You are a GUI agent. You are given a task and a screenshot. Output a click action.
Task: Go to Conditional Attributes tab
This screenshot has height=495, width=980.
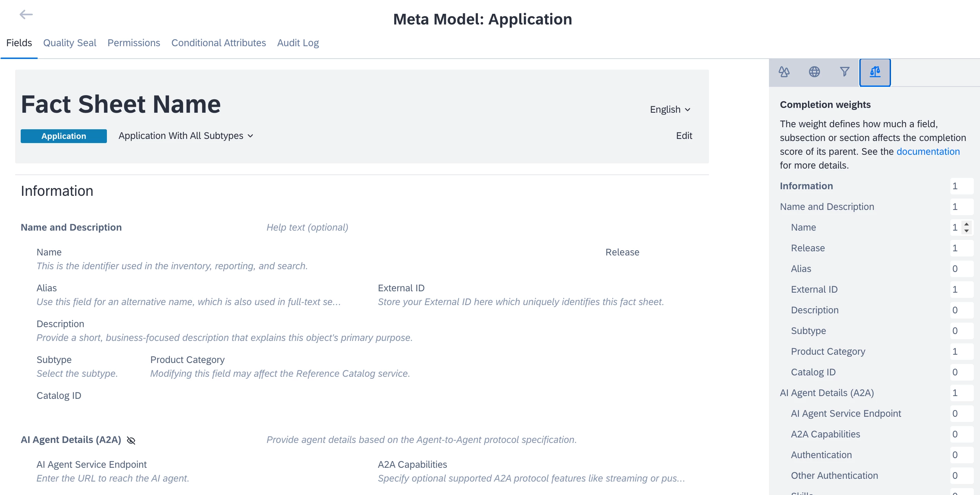click(218, 43)
